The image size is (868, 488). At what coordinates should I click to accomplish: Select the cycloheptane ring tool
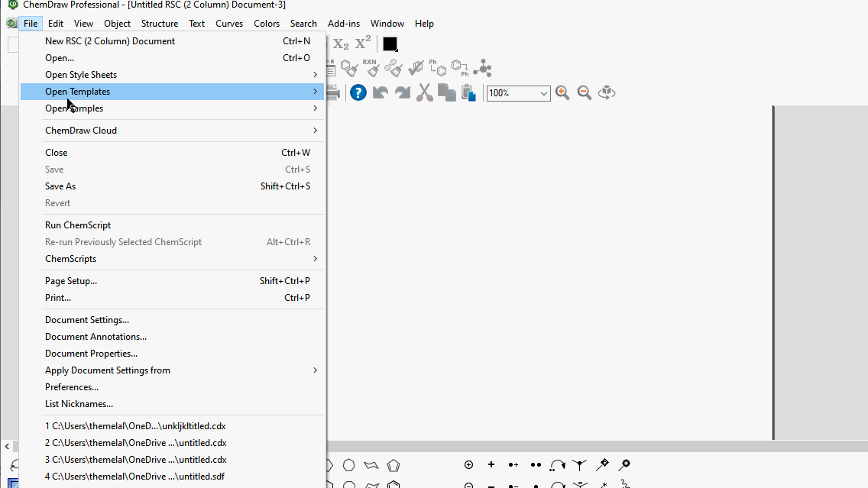[x=348, y=465]
